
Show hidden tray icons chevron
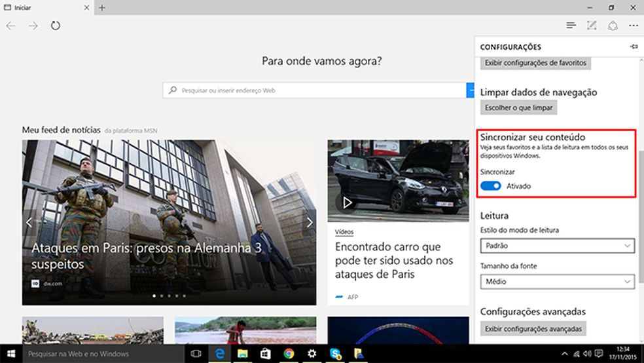565,354
